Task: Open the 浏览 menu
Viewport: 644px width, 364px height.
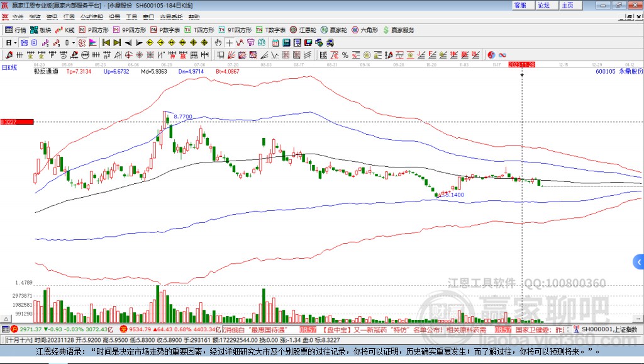Action: point(35,17)
